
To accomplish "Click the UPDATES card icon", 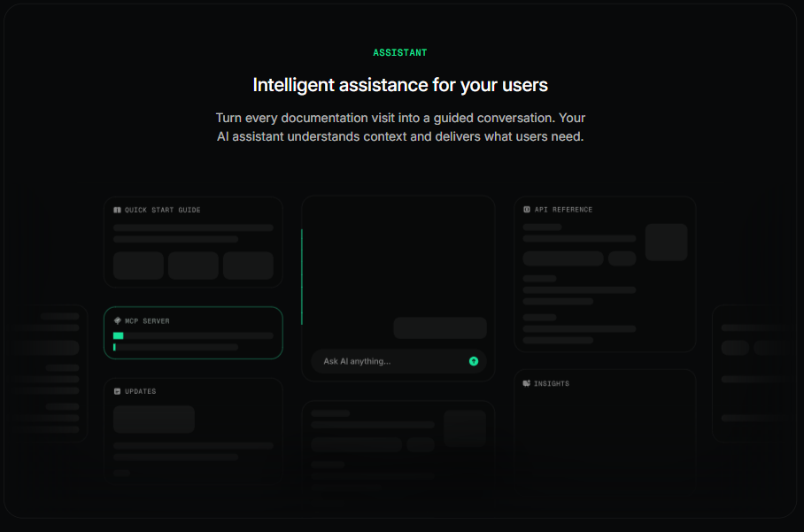I will (119, 391).
